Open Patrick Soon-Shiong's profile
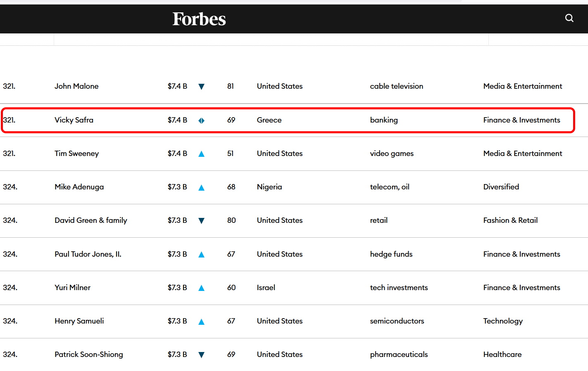Screen dimensions: 588x371 89,354
